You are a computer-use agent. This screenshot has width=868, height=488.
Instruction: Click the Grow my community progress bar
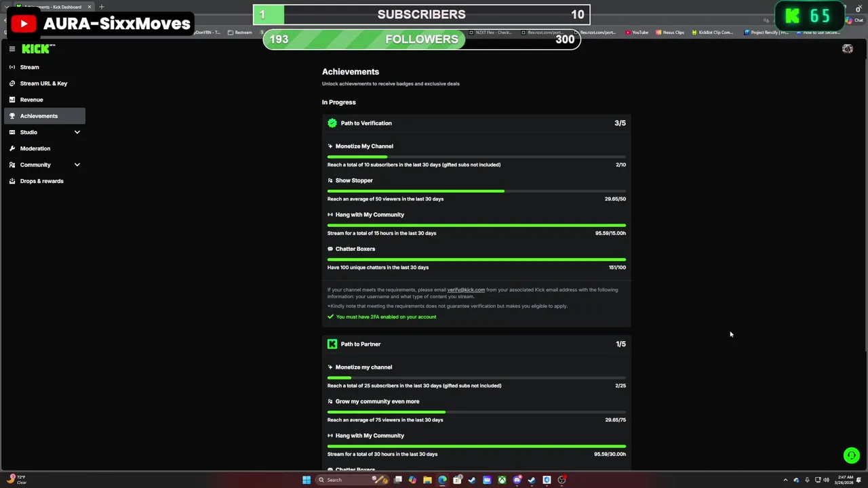[x=477, y=412]
